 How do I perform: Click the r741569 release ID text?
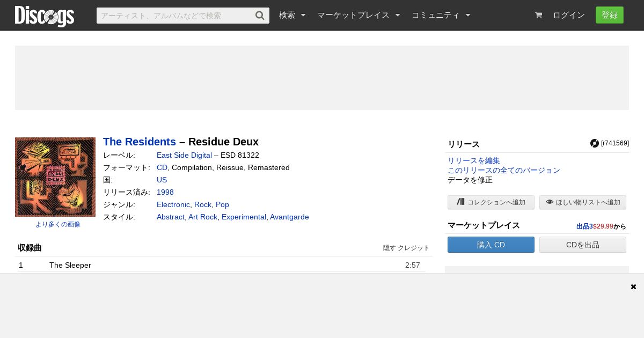[615, 143]
